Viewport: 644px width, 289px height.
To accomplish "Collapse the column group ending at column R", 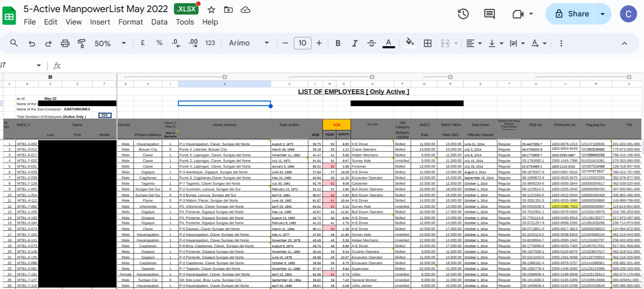I will click(x=450, y=77).
